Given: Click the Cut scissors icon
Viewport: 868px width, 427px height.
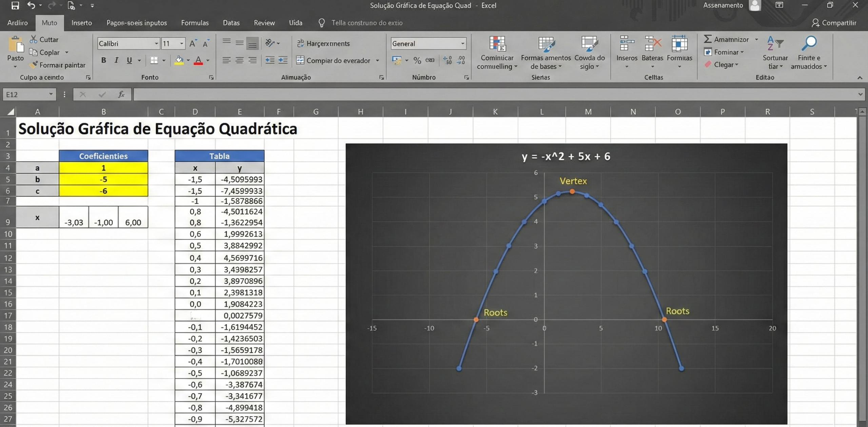Looking at the screenshot, I should coord(33,39).
